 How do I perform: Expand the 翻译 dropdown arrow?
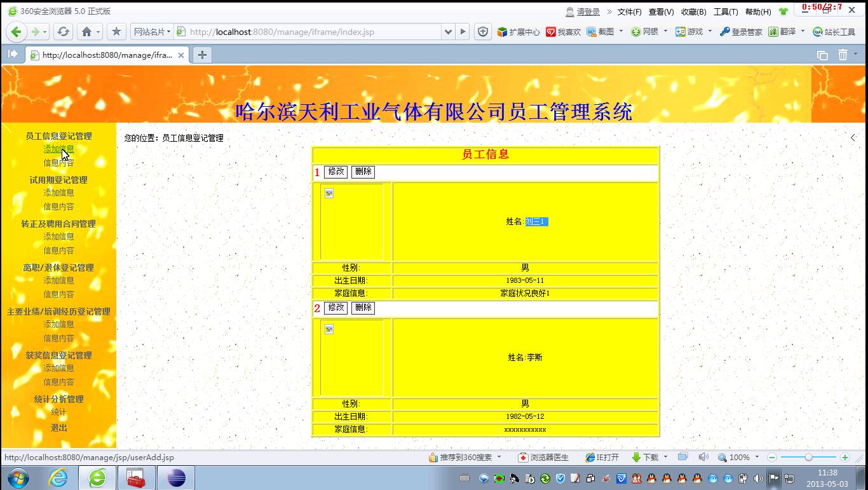tap(803, 31)
